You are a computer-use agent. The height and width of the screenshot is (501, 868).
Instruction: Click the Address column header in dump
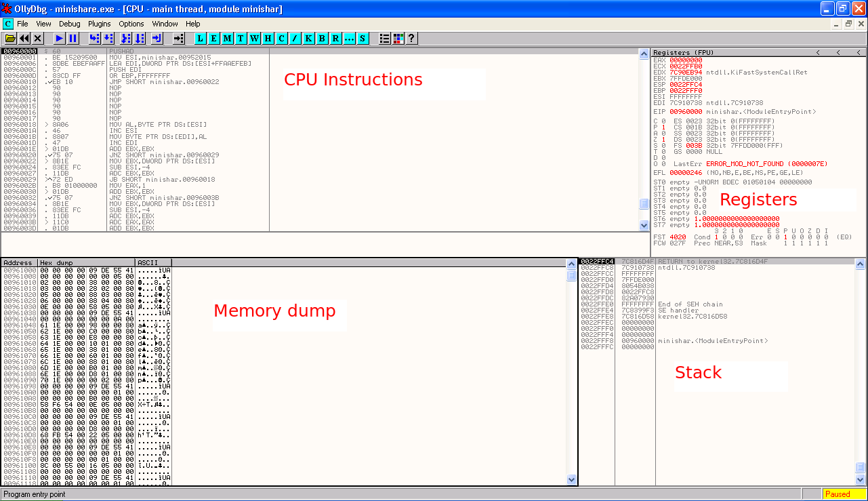[19, 262]
